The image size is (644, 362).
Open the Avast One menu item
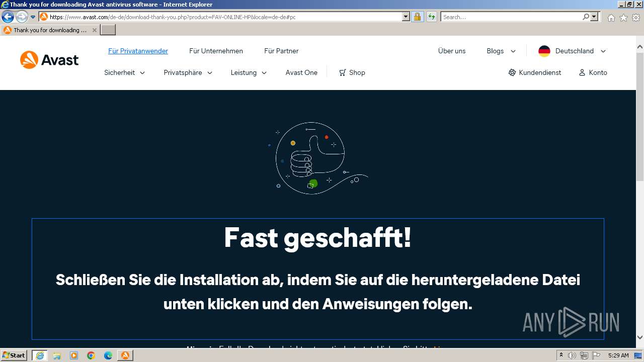click(x=301, y=72)
